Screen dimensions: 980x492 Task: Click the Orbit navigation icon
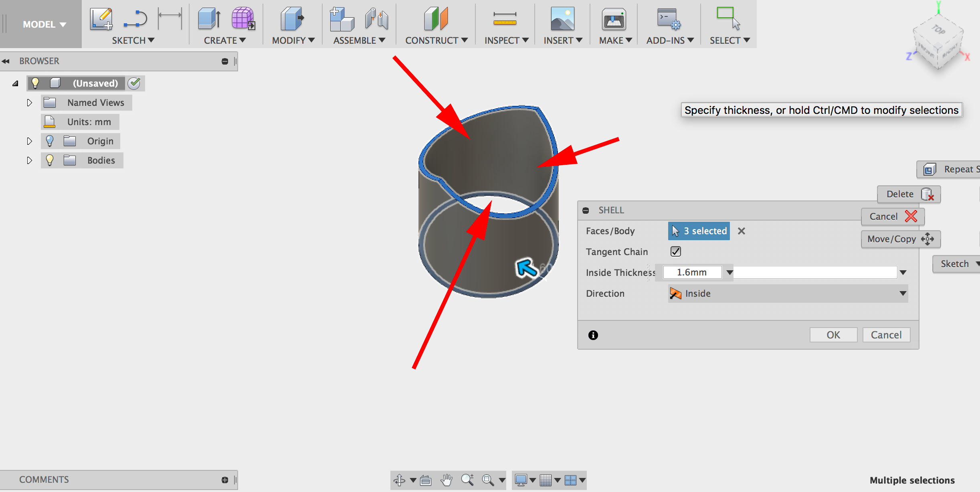pos(399,480)
